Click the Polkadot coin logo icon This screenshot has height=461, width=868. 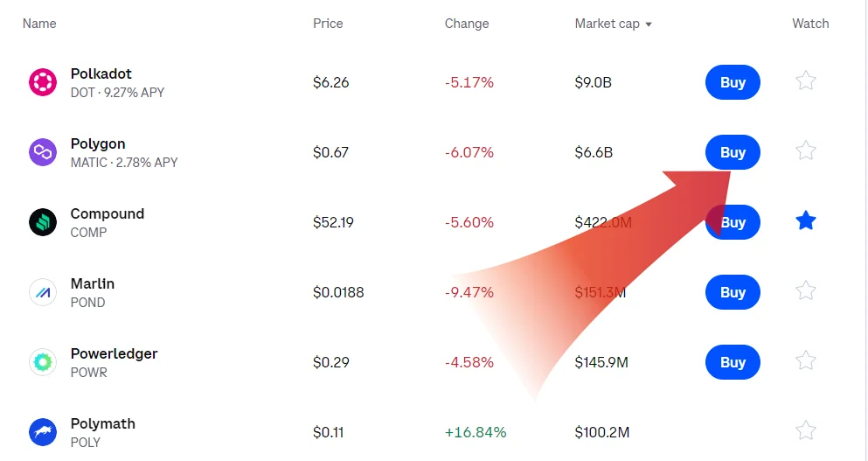coord(43,82)
